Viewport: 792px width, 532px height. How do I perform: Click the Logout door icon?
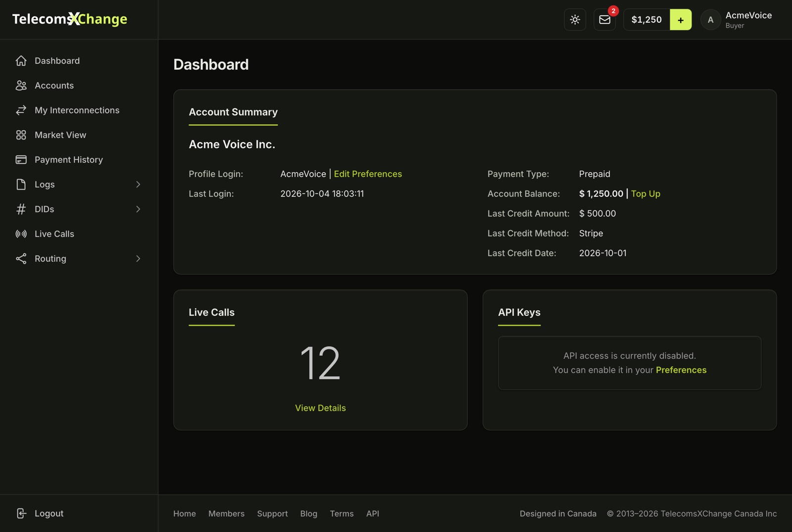tap(21, 513)
